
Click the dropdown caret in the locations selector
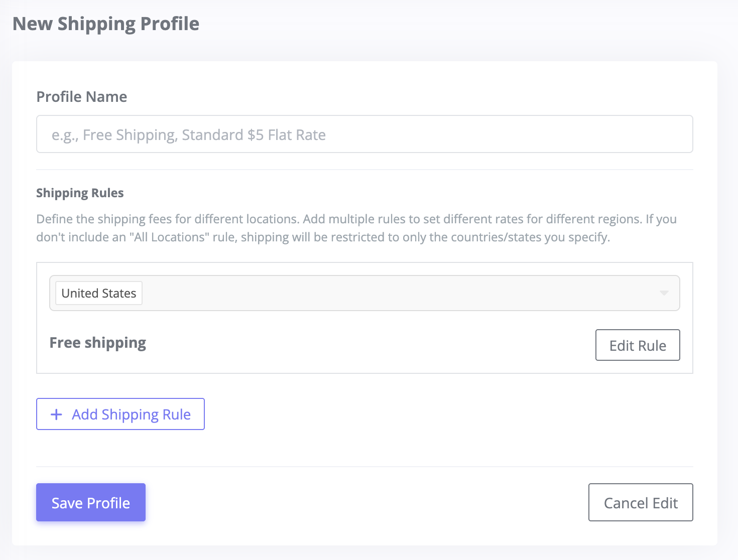pos(664,293)
